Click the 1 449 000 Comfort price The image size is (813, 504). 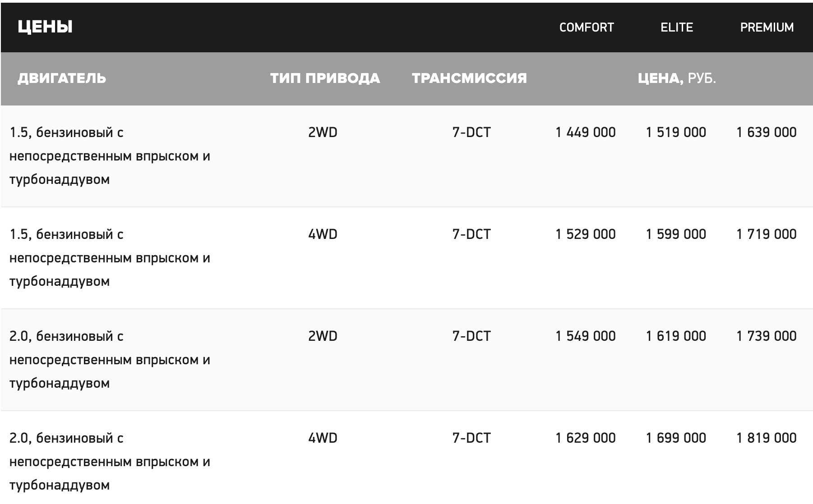click(586, 133)
